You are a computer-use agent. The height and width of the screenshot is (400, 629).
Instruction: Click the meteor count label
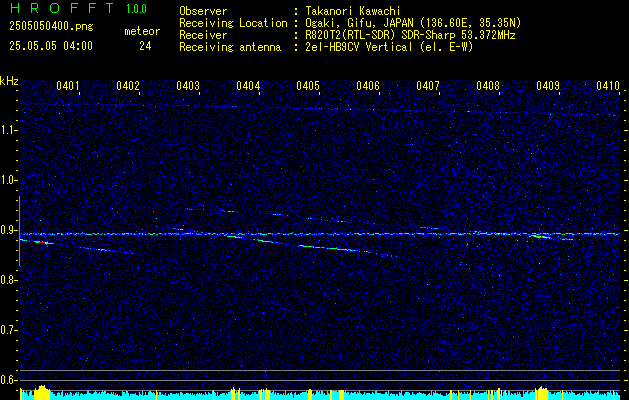(142, 31)
